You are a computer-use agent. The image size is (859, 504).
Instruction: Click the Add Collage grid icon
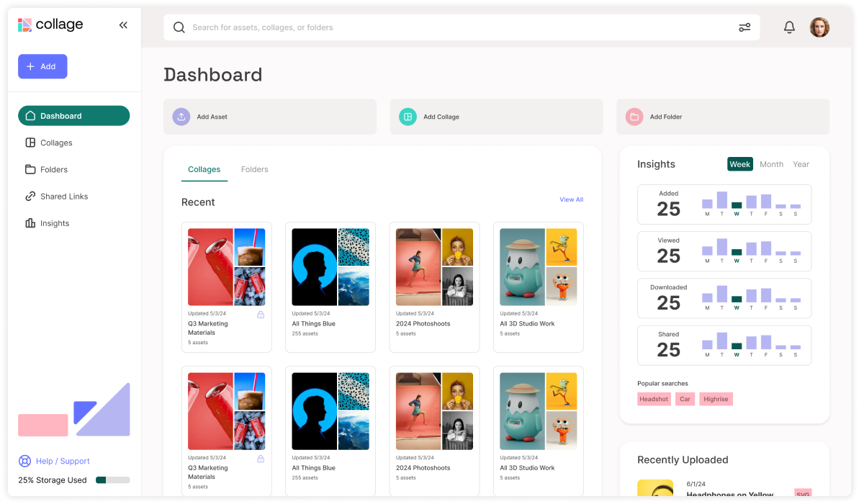click(x=408, y=116)
